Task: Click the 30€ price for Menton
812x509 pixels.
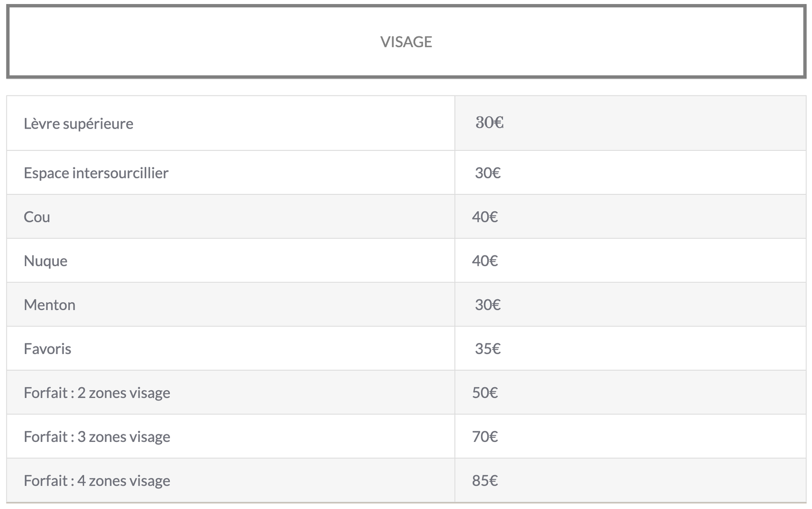Action: [x=488, y=305]
